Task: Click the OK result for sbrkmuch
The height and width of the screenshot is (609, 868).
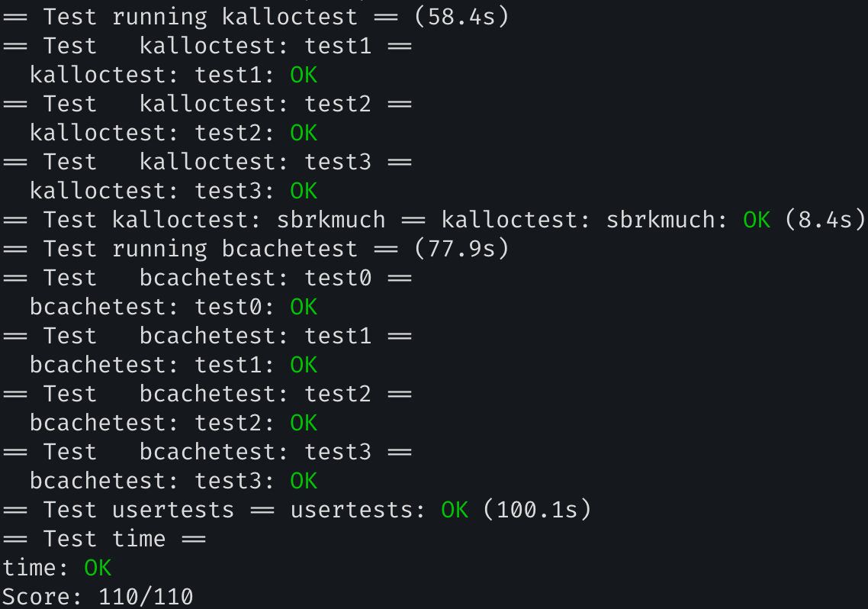Action: click(757, 220)
